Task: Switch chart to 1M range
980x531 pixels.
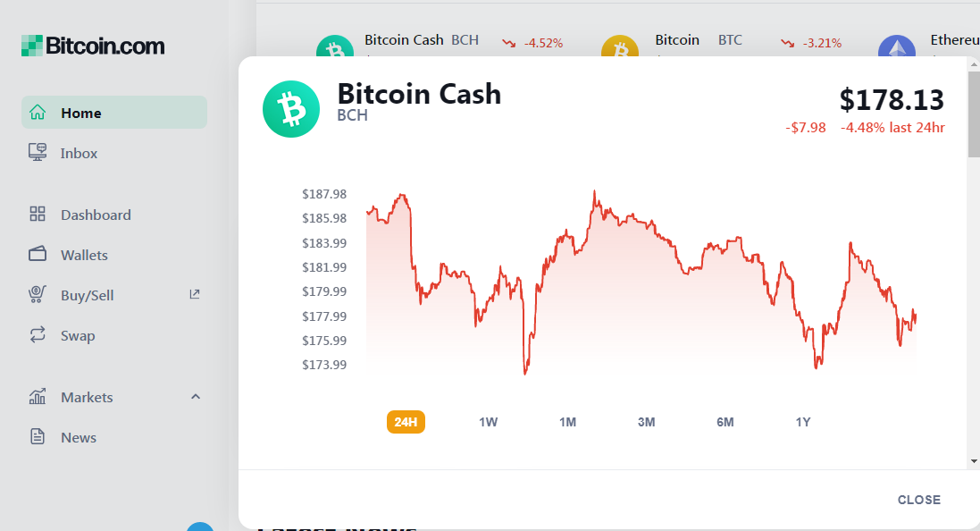Action: tap(567, 422)
